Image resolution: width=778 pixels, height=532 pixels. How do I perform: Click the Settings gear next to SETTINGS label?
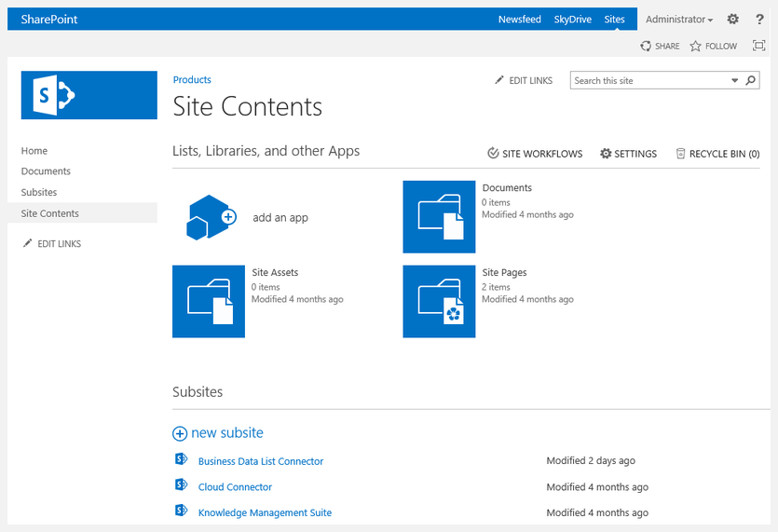[x=606, y=154]
